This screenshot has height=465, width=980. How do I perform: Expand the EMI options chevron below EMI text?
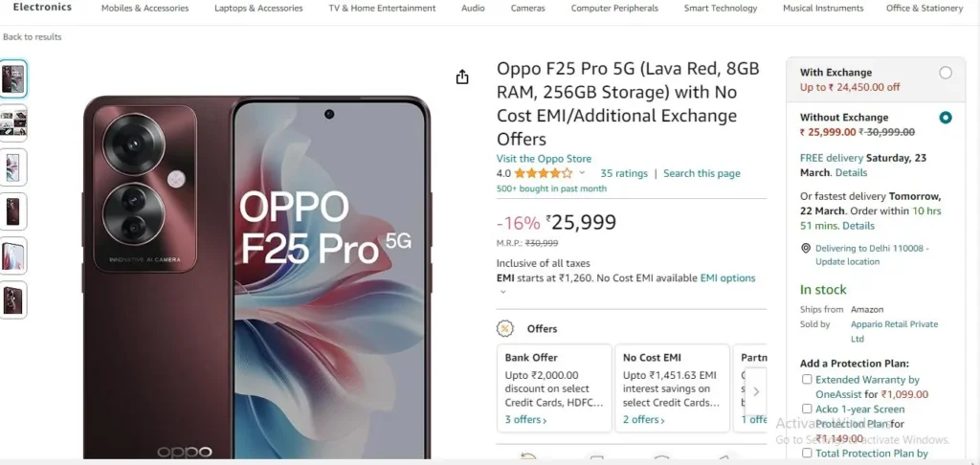tap(502, 291)
